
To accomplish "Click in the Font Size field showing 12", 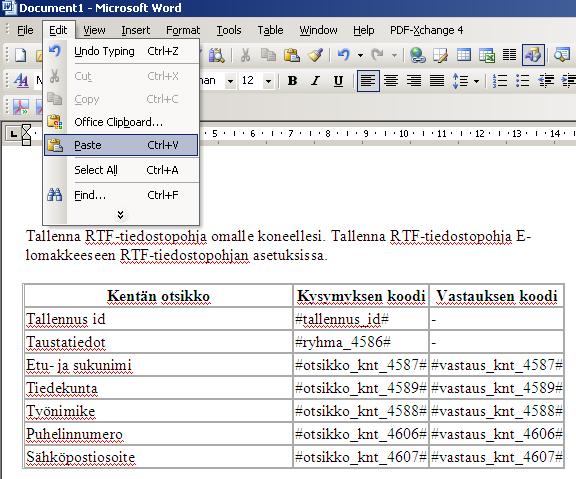I will point(251,80).
